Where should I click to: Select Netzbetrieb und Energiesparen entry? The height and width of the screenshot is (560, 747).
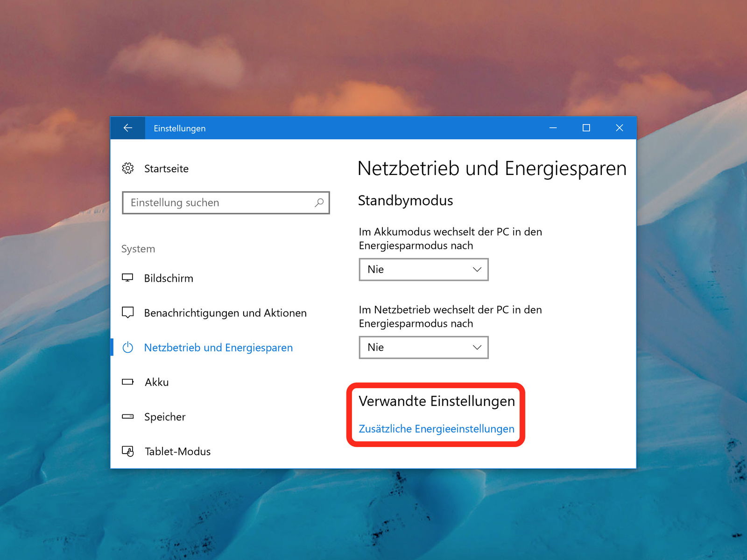point(218,348)
